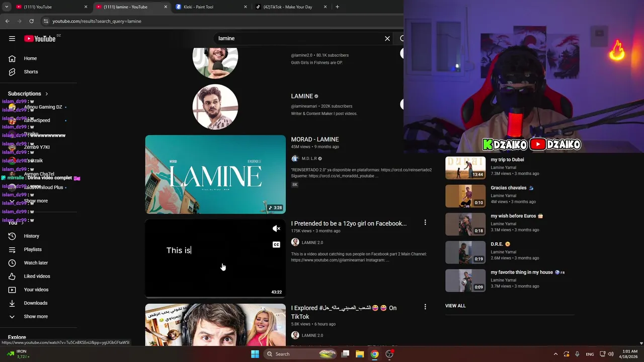
Task: Open clock showing 1:01 AM
Action: 630,354
